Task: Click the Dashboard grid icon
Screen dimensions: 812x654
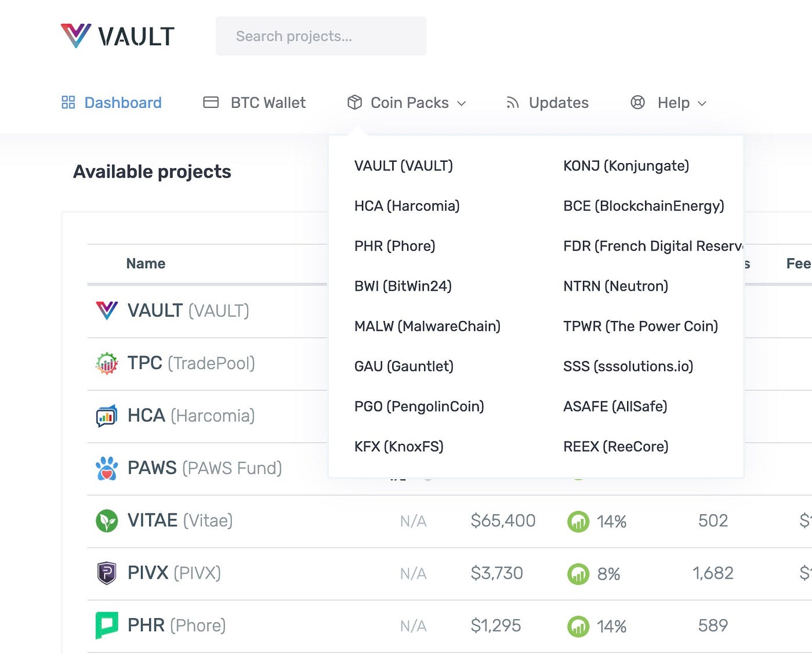Action: tap(68, 103)
